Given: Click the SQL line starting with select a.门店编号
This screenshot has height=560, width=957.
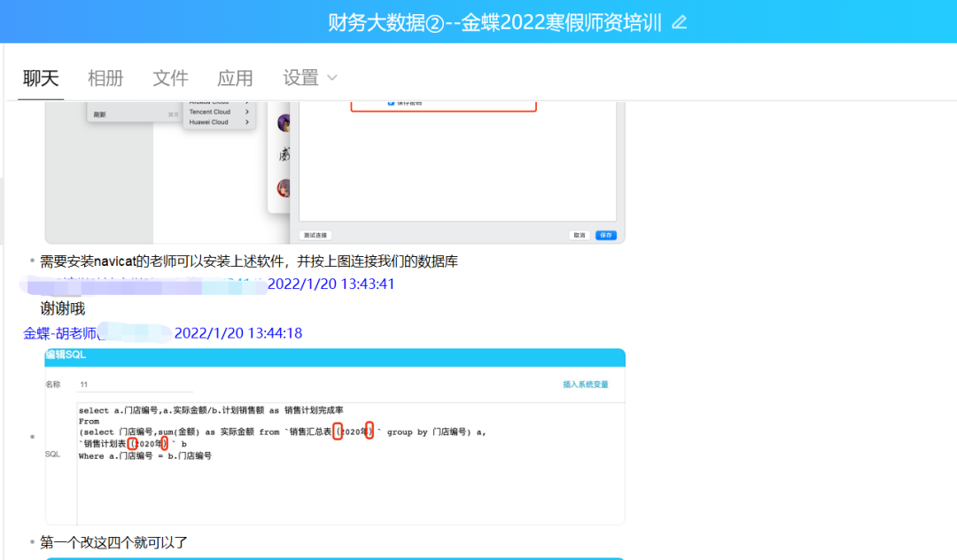Looking at the screenshot, I should (x=211, y=410).
